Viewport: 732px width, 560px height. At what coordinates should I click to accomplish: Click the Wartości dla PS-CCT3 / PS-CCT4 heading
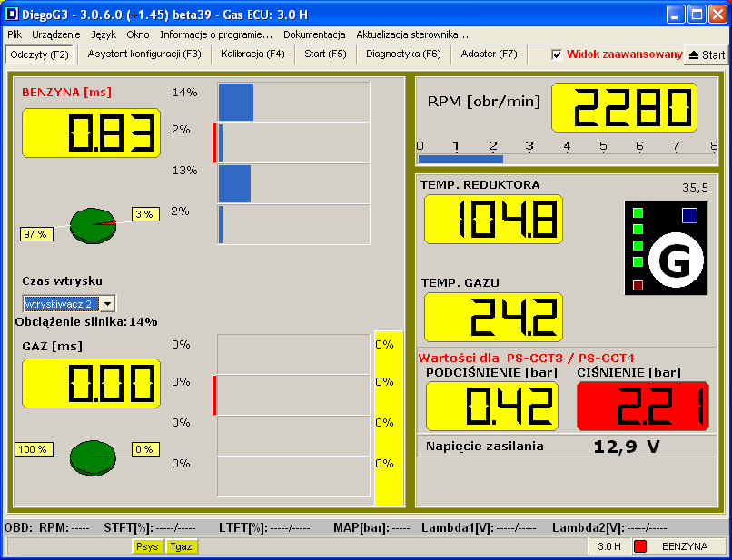click(527, 358)
